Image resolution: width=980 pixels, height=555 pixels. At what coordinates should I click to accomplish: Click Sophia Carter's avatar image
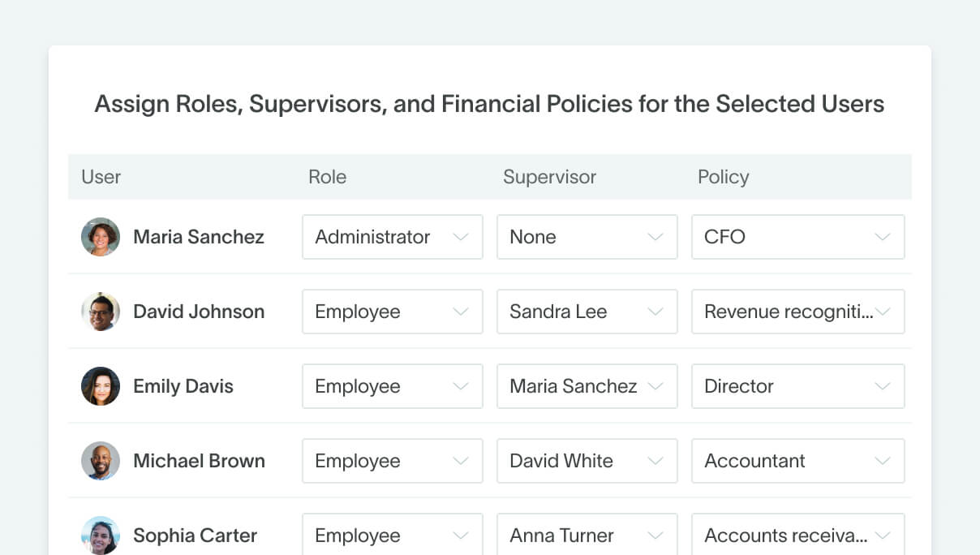[101, 536]
